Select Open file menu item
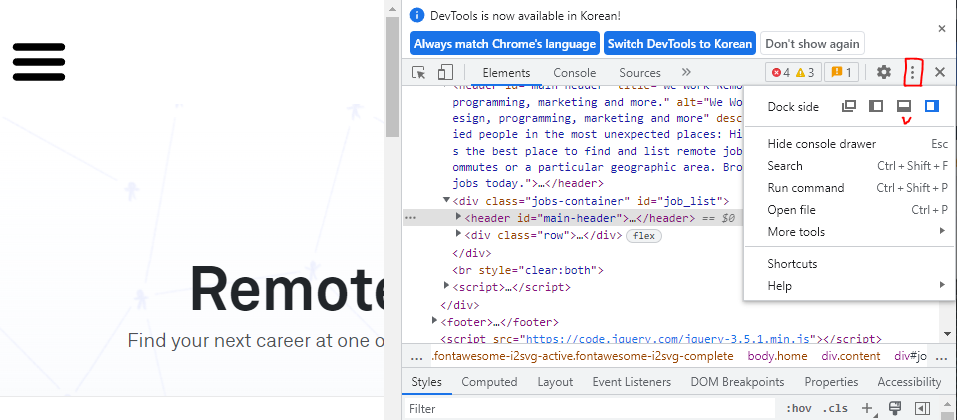 [847, 210]
